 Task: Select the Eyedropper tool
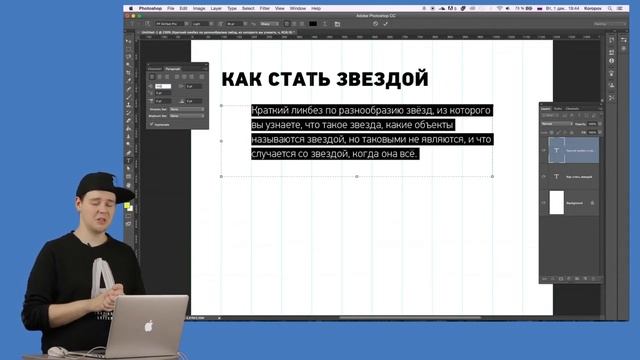pyautogui.click(x=129, y=80)
